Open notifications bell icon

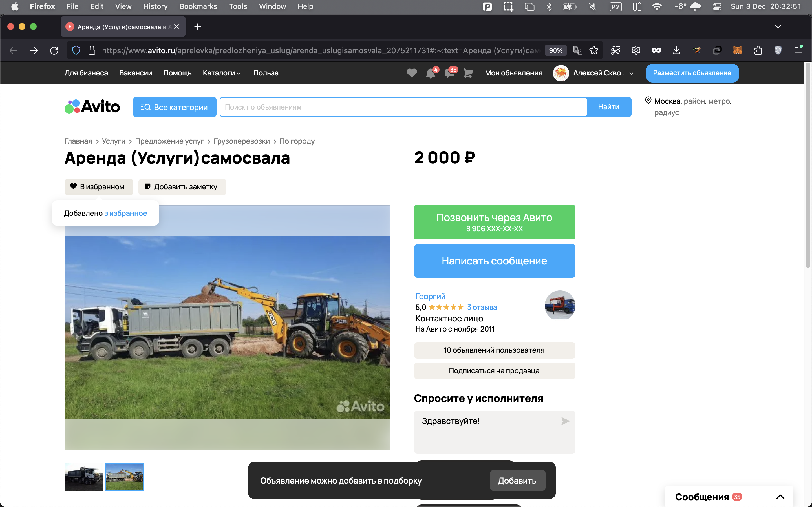coord(431,73)
